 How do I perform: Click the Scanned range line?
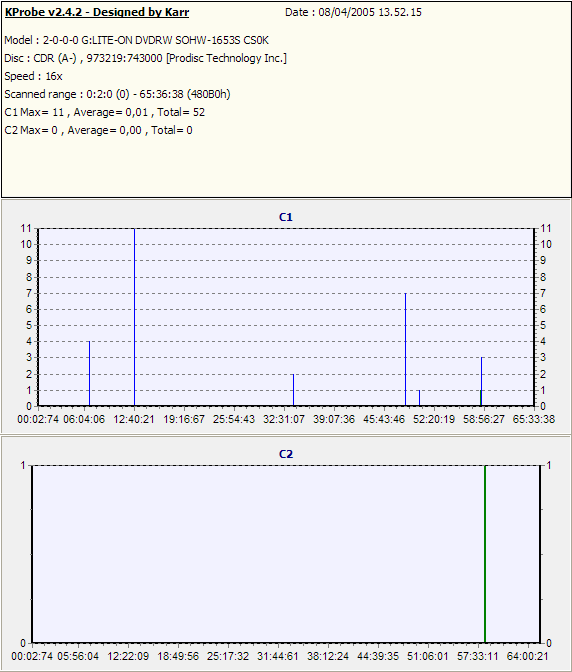click(117, 94)
